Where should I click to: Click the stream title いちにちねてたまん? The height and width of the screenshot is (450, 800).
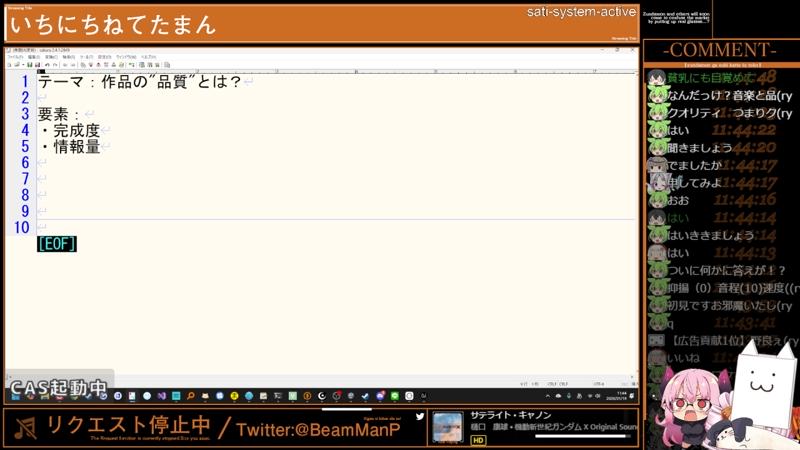[113, 25]
